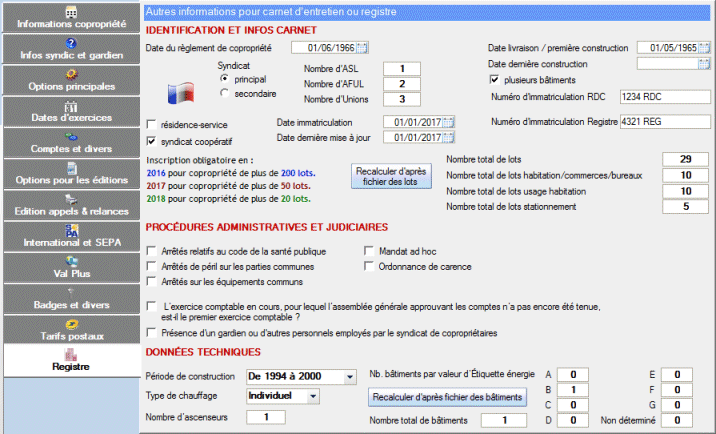Open calendar for date dernière construction

click(x=704, y=64)
